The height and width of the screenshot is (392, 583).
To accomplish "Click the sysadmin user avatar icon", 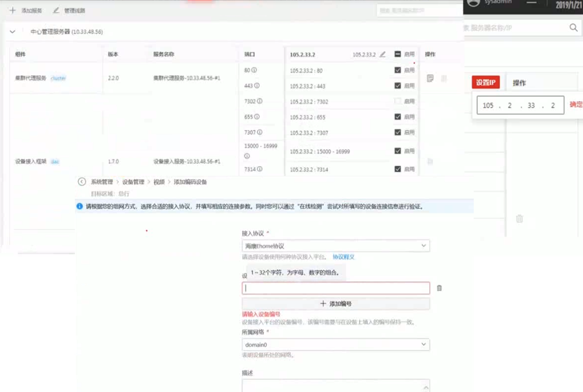I will (473, 3).
